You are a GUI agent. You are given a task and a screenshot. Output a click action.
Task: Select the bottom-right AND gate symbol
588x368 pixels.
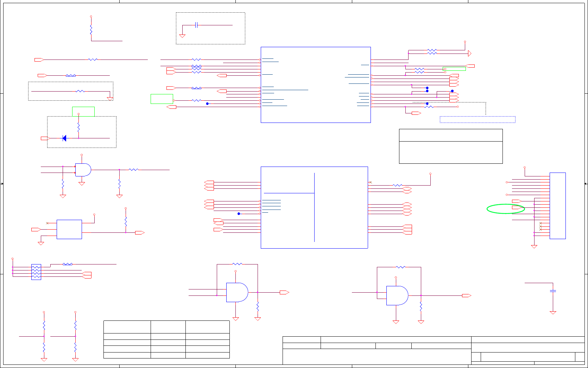click(397, 295)
